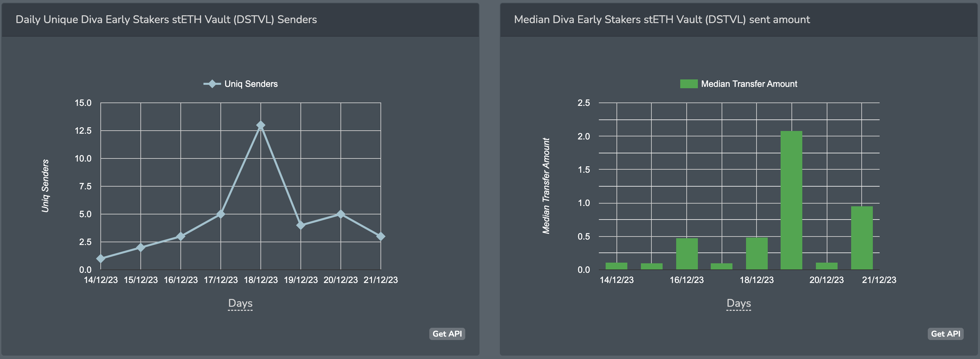
Task: Toggle the Median Transfer Amount legend entry
Action: pos(739,84)
